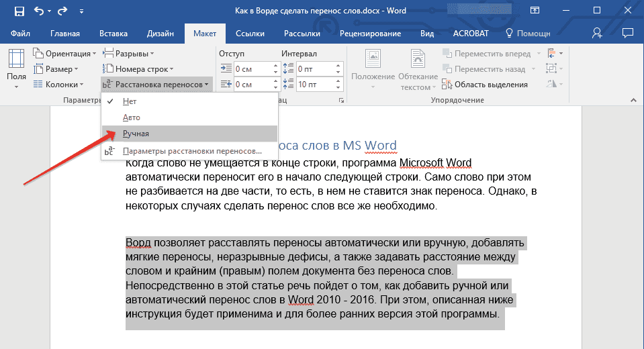644x349 pixels.
Task: Switch to the Дизайн tab
Action: (x=160, y=34)
